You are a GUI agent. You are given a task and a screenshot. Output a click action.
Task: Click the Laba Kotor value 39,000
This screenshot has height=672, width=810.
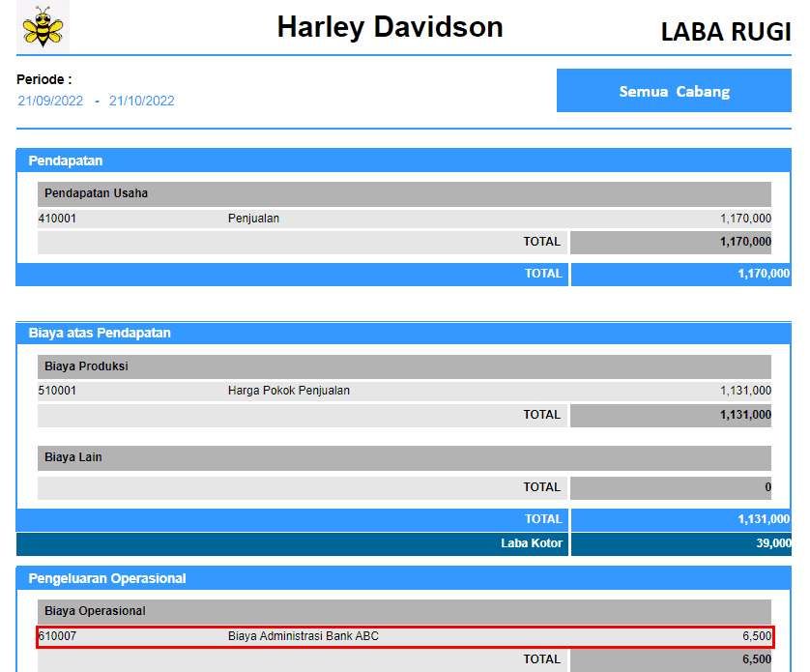(772, 543)
